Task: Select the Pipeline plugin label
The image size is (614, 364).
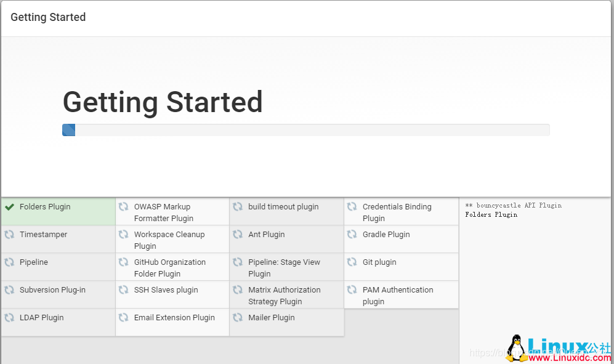Action: point(34,262)
